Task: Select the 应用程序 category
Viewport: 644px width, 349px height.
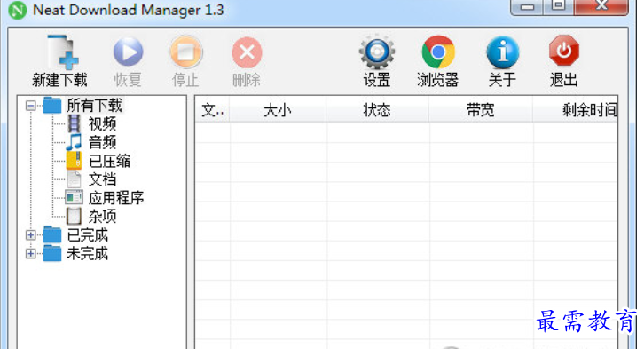Action: click(116, 198)
